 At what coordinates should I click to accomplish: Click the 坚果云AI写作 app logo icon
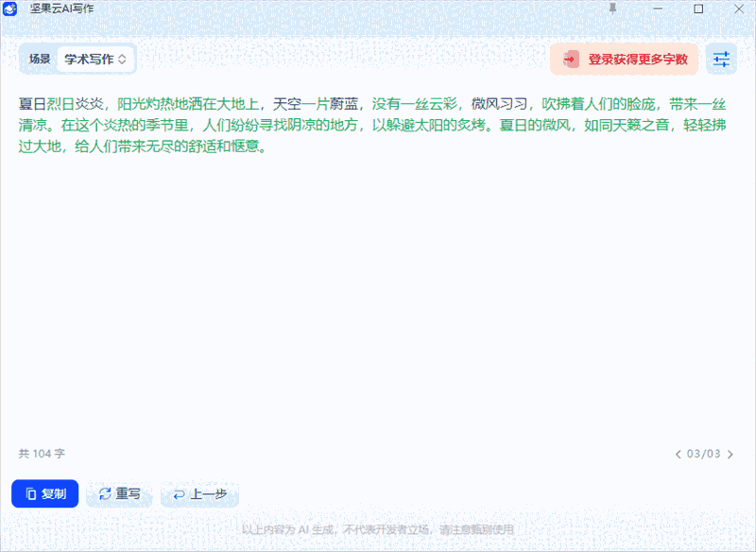[9, 9]
